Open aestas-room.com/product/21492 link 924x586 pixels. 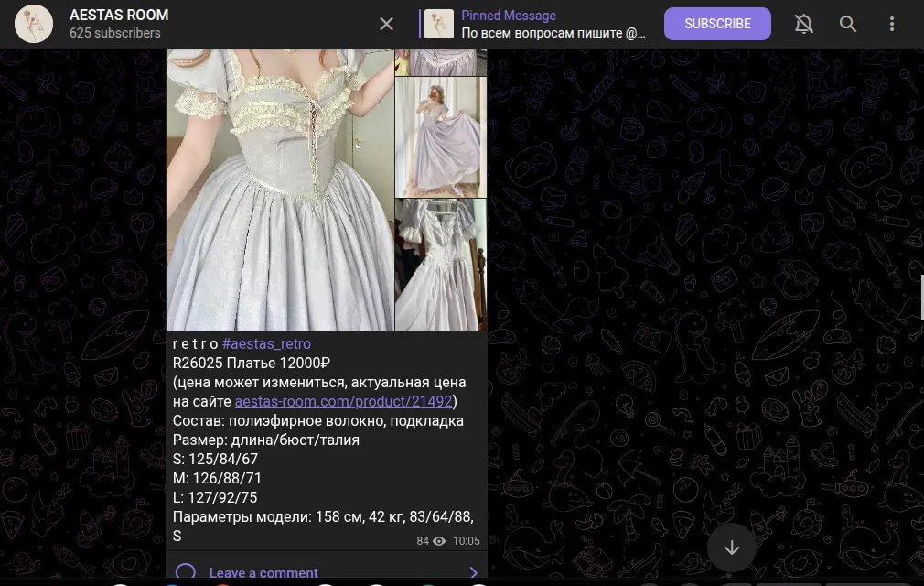pos(344,401)
